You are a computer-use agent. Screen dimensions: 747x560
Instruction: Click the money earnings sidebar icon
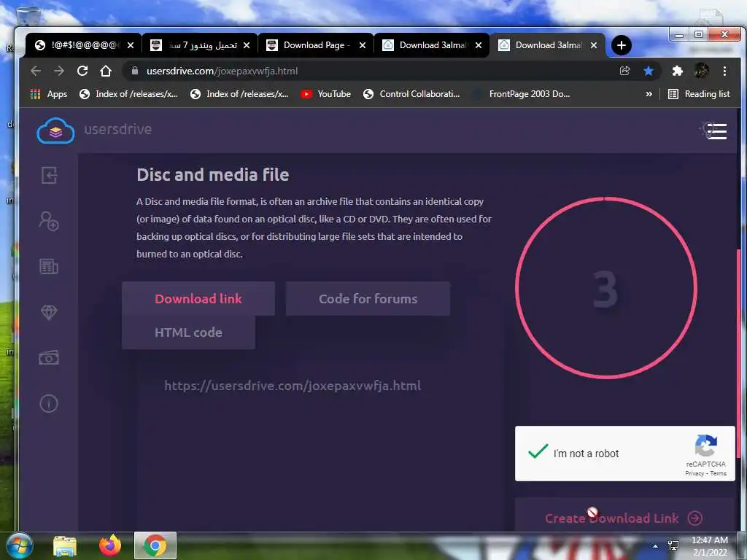pos(49,357)
